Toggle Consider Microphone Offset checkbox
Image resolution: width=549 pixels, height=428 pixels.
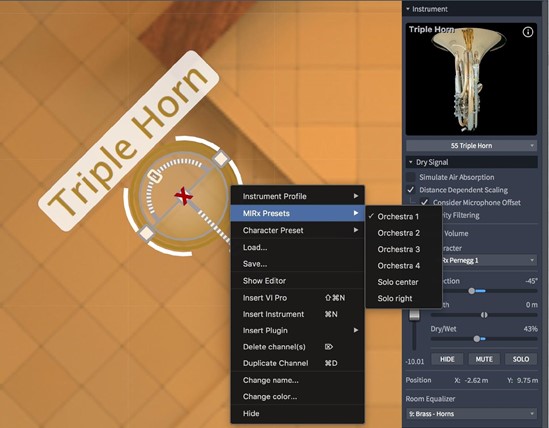click(424, 202)
